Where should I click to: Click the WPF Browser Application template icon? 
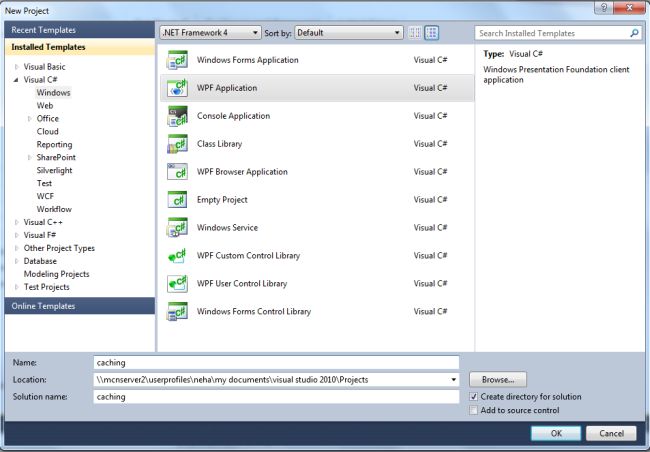(x=177, y=172)
